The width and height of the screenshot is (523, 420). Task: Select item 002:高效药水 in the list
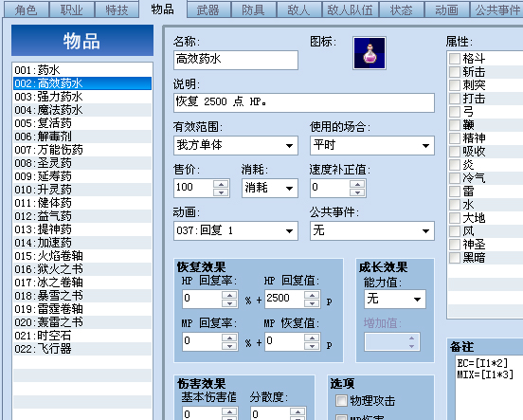click(x=82, y=83)
